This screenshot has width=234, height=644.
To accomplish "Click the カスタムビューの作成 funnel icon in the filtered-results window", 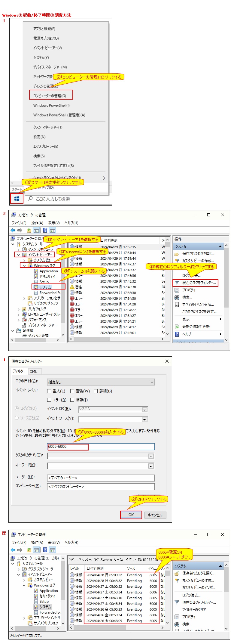I will 177,581.
